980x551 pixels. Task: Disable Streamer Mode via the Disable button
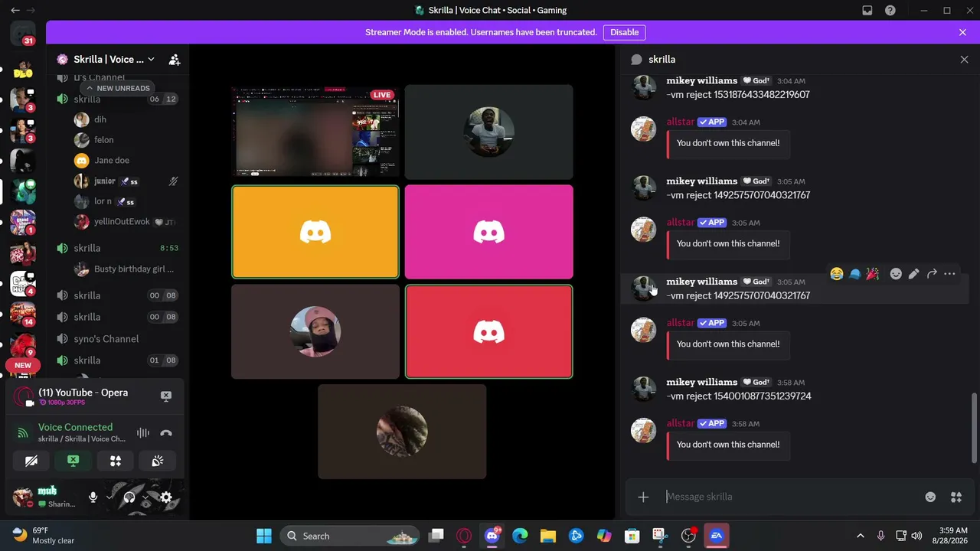(624, 32)
